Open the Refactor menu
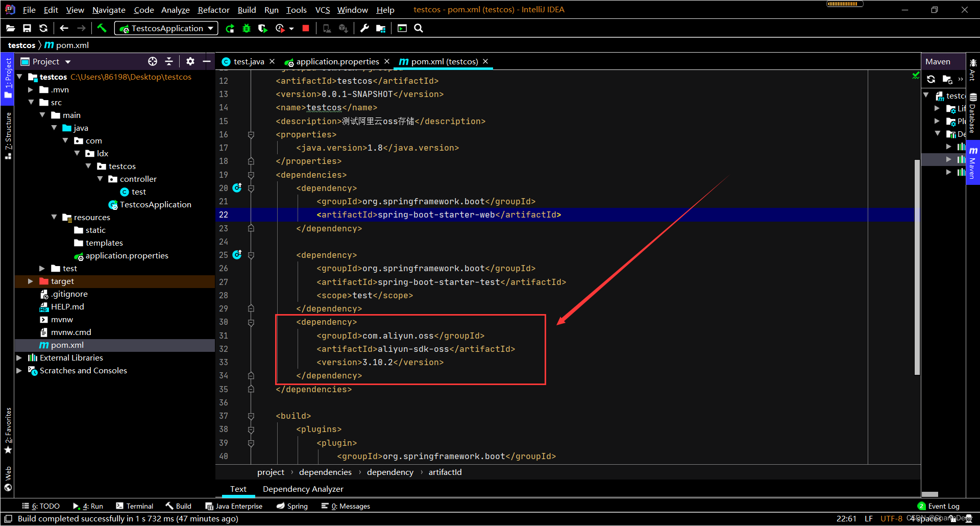This screenshot has height=526, width=980. coord(213,10)
